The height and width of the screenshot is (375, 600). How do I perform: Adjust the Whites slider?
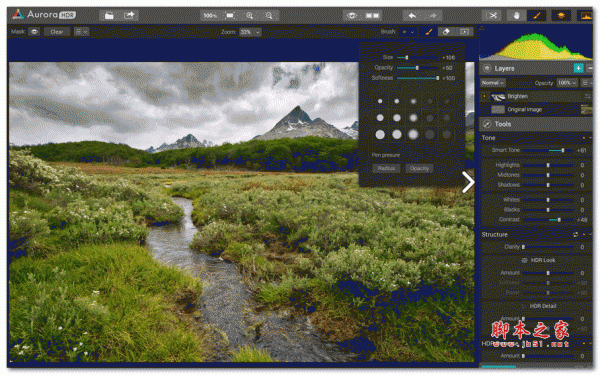[x=548, y=200]
